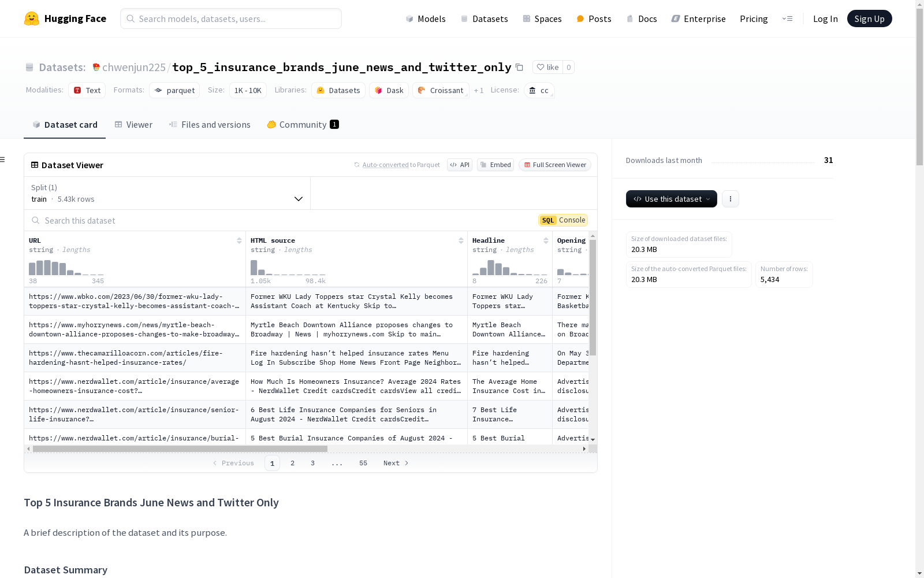924x578 pixels.
Task: Sort the HTML source column via sort icon
Action: 461,240
